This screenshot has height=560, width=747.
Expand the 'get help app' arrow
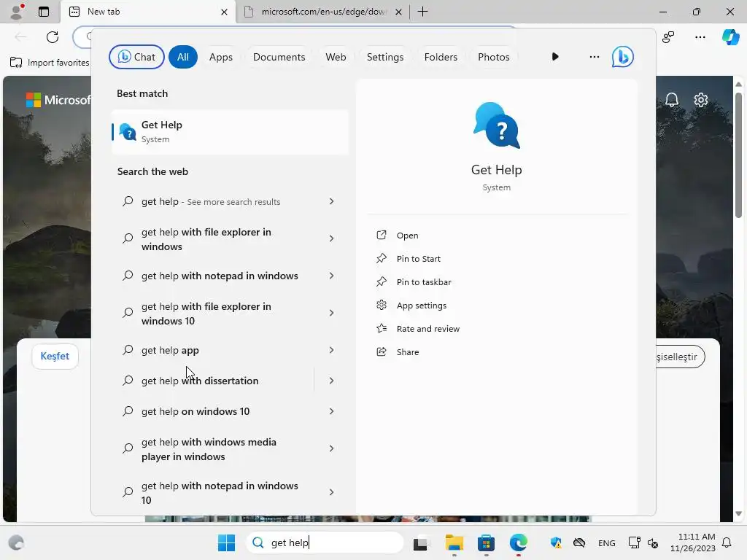332,350
